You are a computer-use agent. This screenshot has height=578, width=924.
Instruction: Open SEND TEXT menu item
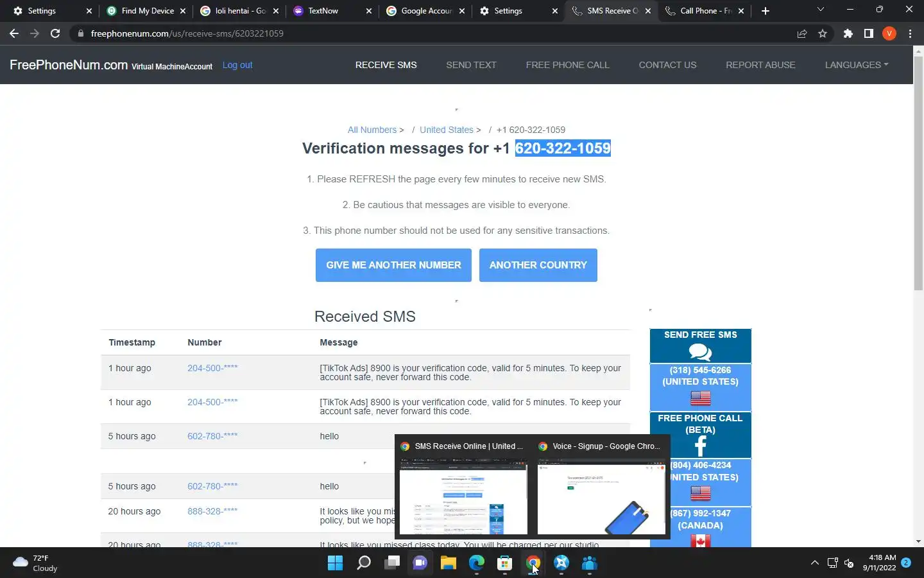click(471, 65)
